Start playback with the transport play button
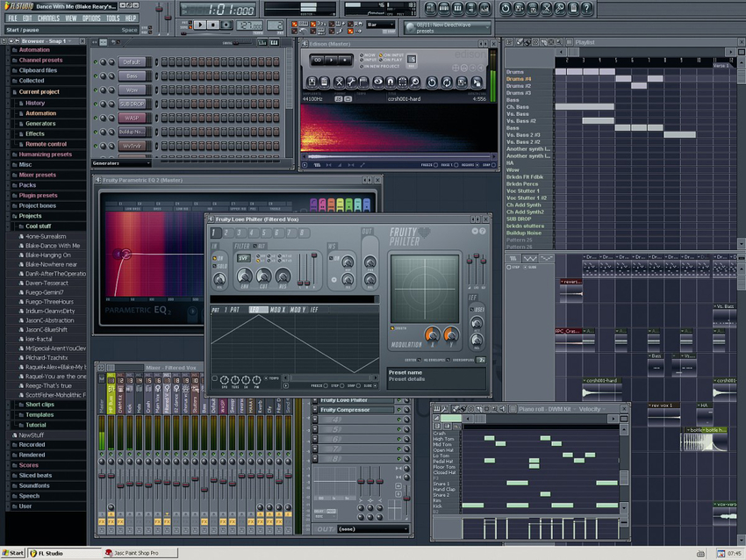 tap(200, 25)
